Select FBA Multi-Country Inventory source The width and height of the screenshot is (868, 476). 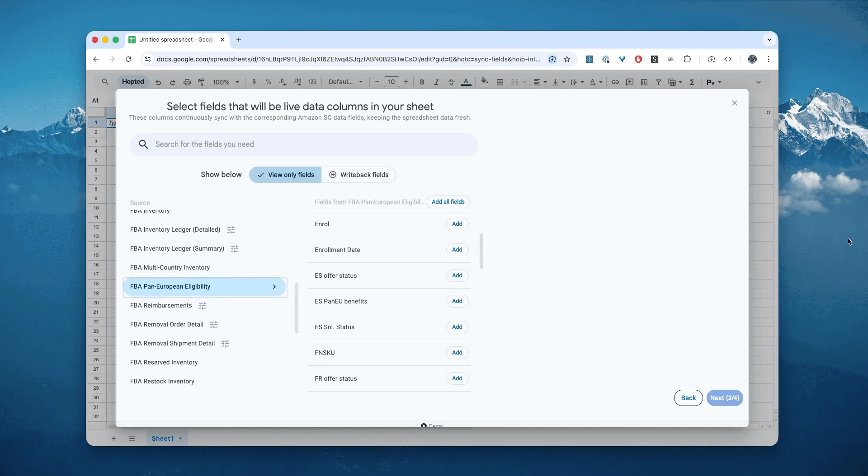(x=170, y=267)
